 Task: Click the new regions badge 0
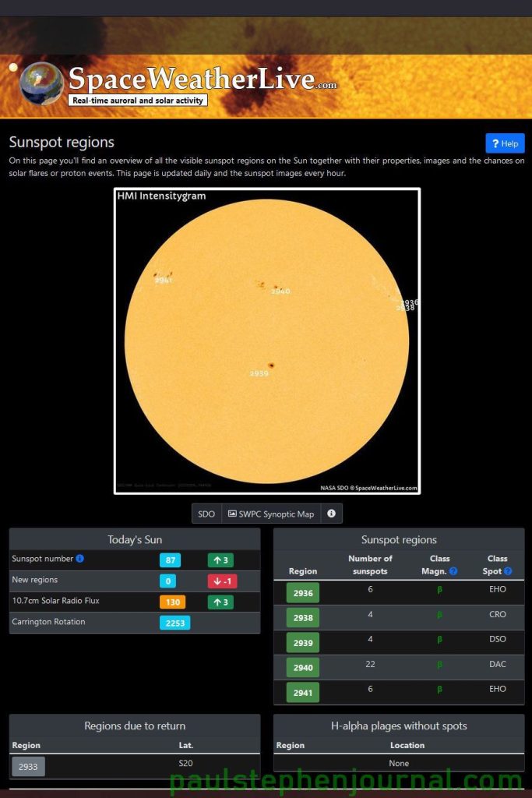(x=167, y=581)
